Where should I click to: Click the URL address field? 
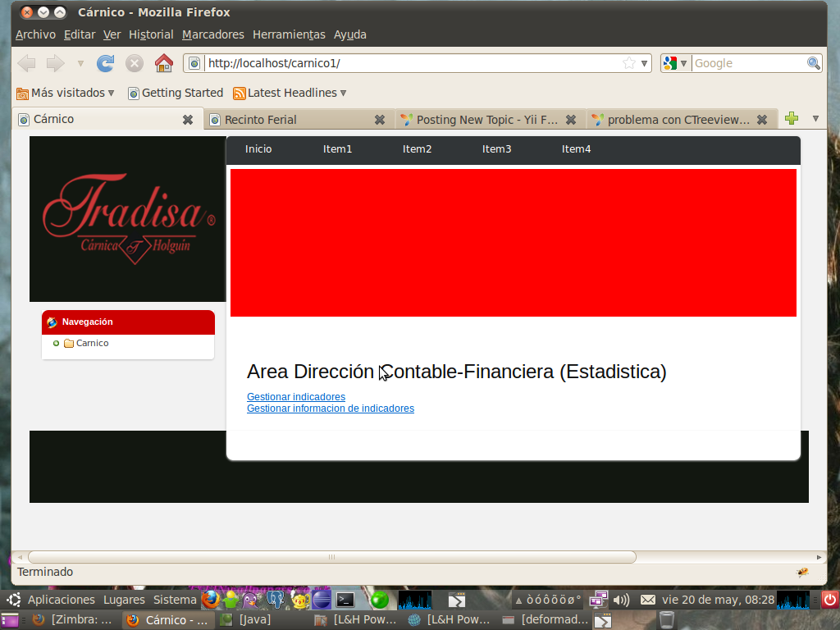tap(410, 63)
